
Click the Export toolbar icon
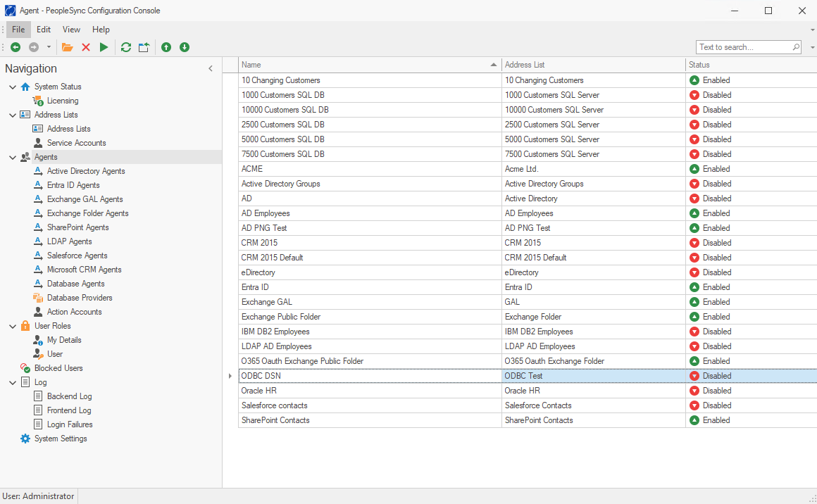tap(144, 47)
